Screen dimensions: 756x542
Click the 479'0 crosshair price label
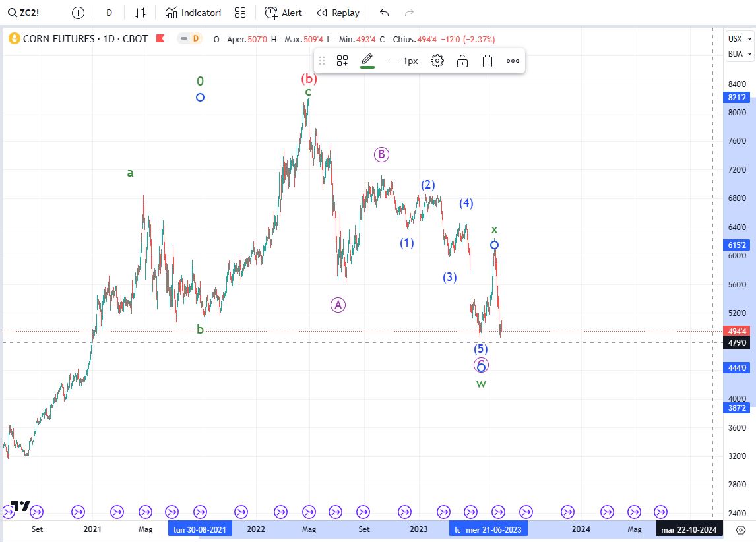(737, 343)
